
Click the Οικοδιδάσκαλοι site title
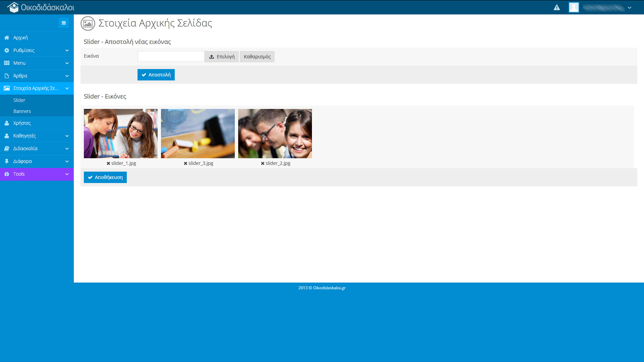point(48,7)
